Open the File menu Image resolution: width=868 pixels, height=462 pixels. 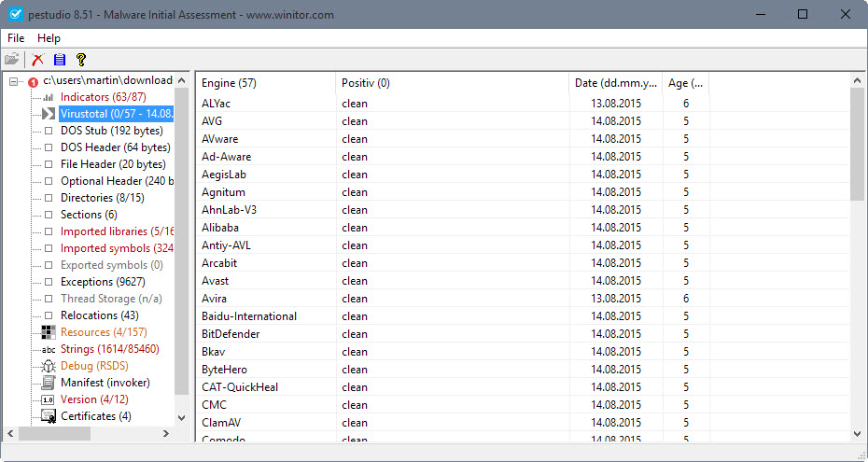pos(16,38)
